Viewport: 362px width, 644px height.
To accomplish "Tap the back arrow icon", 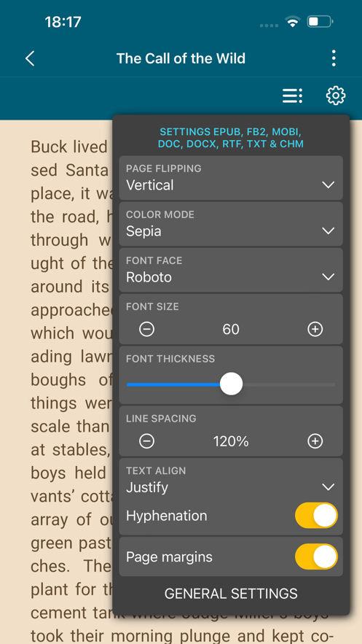I will (x=30, y=58).
